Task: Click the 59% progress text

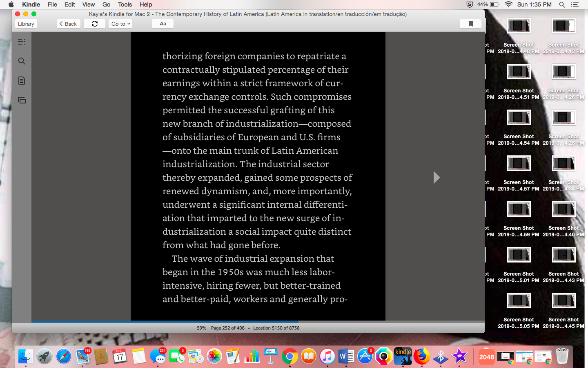Action: coord(202,328)
